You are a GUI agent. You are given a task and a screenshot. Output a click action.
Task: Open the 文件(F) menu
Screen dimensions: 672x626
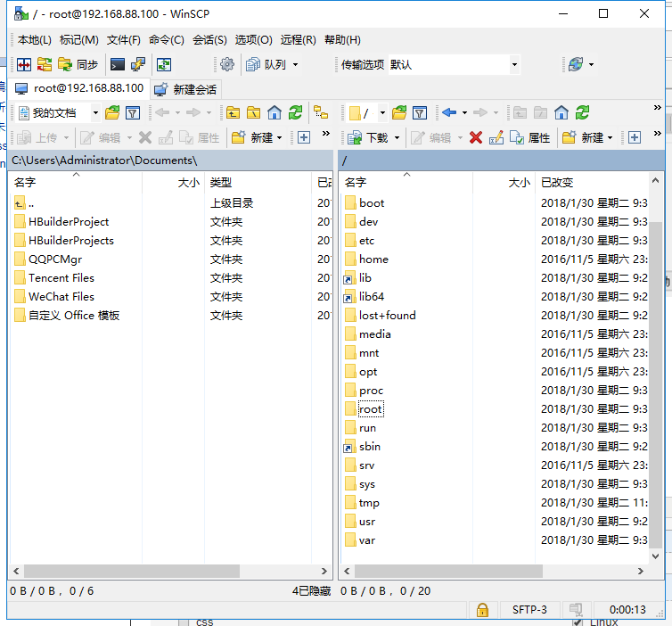tap(123, 40)
